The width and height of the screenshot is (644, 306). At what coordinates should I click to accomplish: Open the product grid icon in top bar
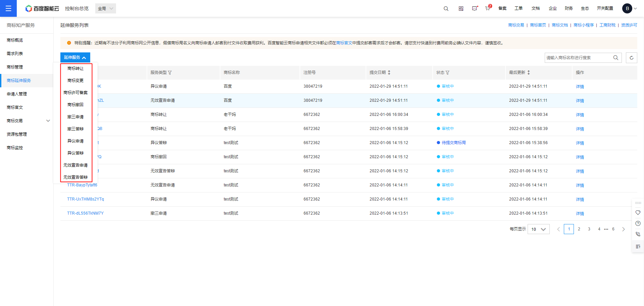click(461, 8)
